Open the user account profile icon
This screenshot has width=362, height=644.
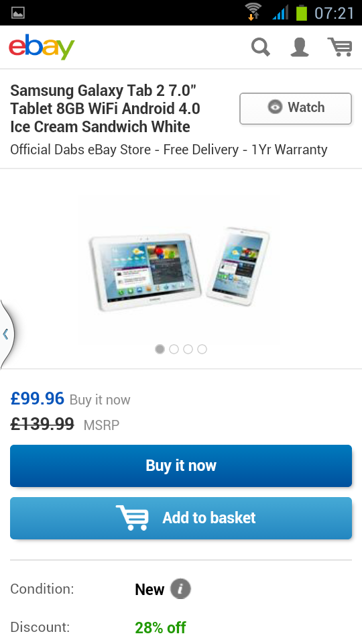[x=300, y=47]
